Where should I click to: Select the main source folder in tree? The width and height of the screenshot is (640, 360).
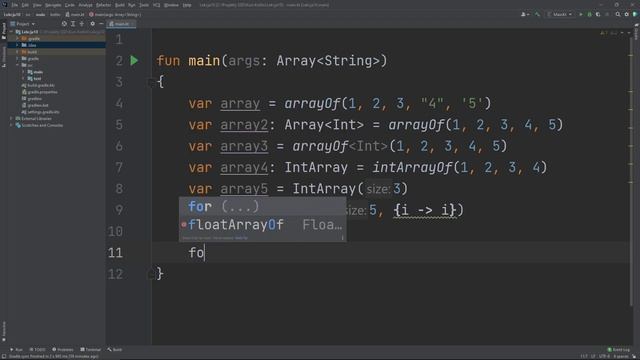click(36, 72)
